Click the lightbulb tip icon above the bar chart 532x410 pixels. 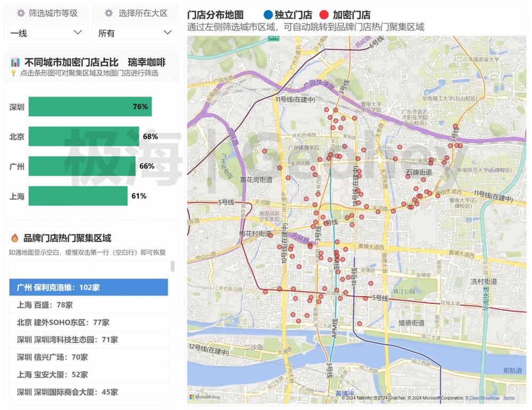pos(14,73)
